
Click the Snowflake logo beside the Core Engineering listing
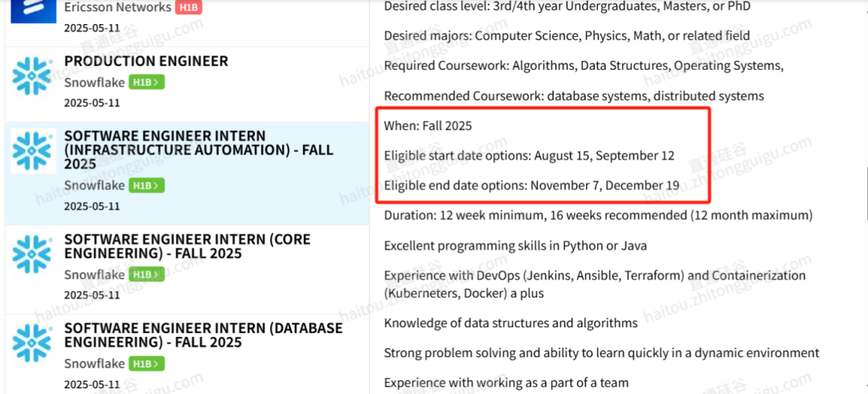[x=34, y=254]
